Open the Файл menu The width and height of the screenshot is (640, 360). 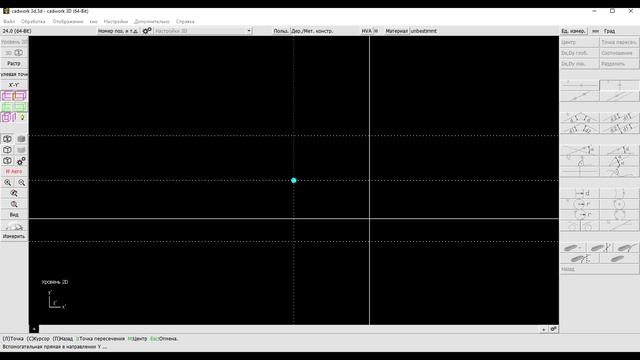(9, 21)
